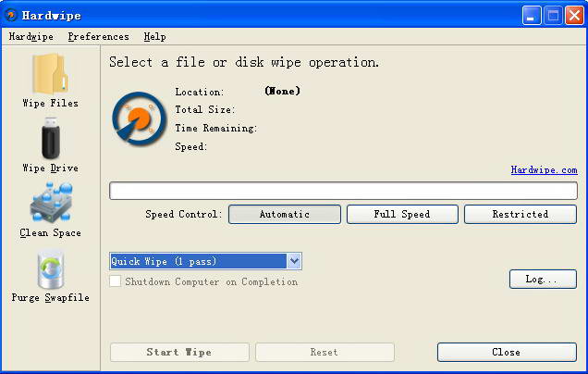
Task: Open the Quick Wipe (1 pass) combo box
Action: point(205,261)
